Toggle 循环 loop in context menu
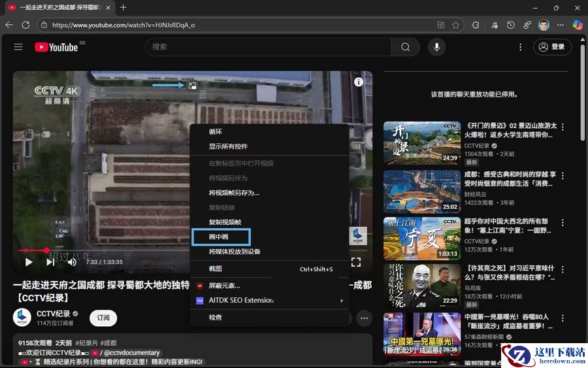This screenshot has width=588, height=368. [x=269, y=131]
